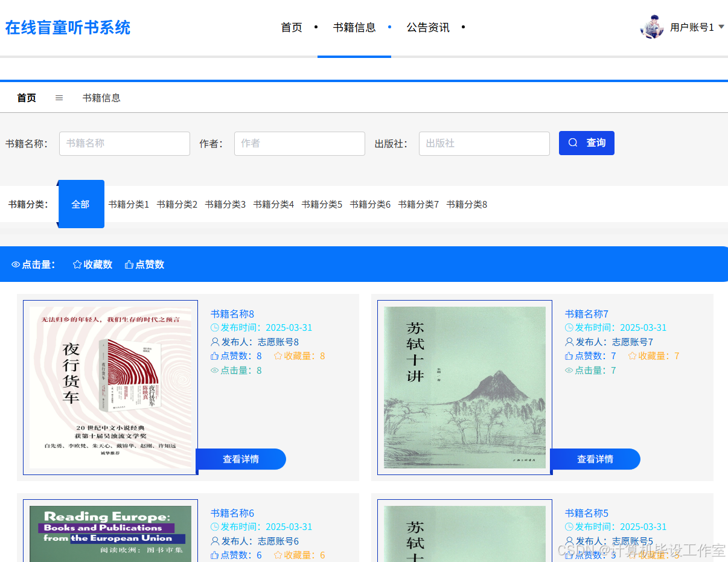Open the 苏轼十讲 cover of 书籍名称7
728x562 pixels.
coord(465,388)
